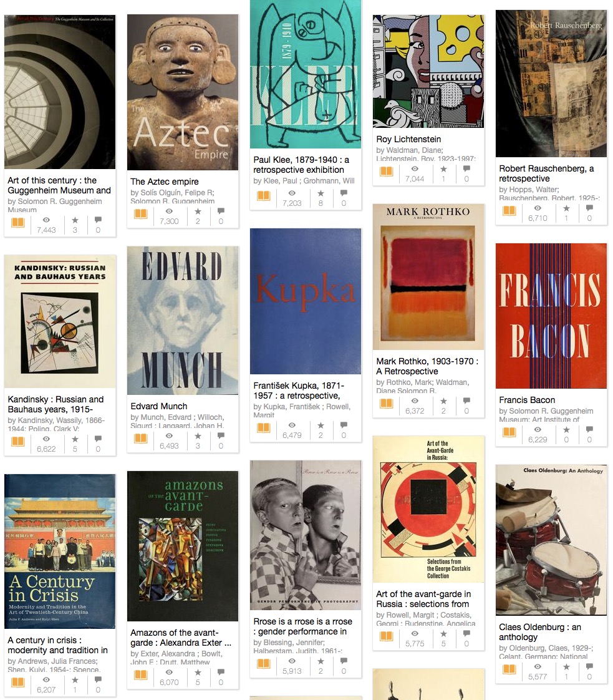Click the open-book icon on Robert Rauschenberg card
This screenshot has height=700, width=613.
509,210
